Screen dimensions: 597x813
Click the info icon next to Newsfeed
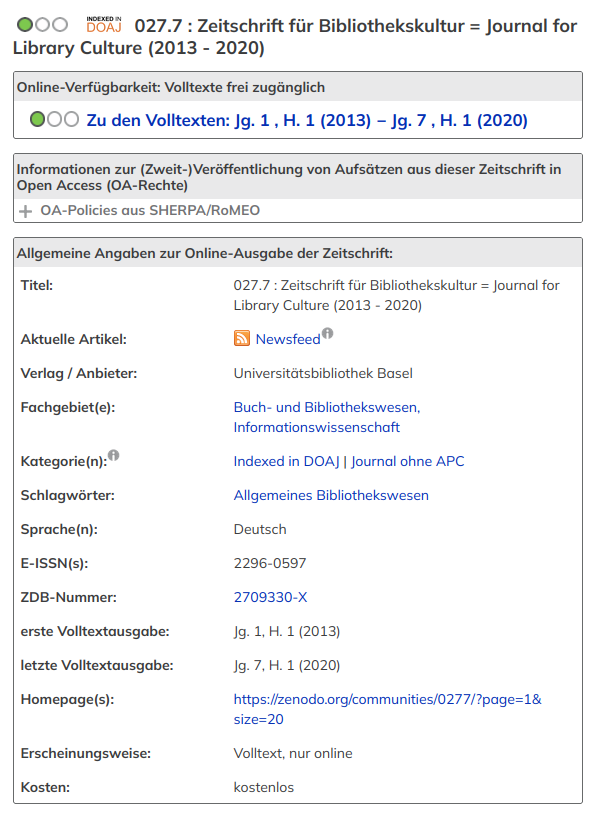point(327,333)
